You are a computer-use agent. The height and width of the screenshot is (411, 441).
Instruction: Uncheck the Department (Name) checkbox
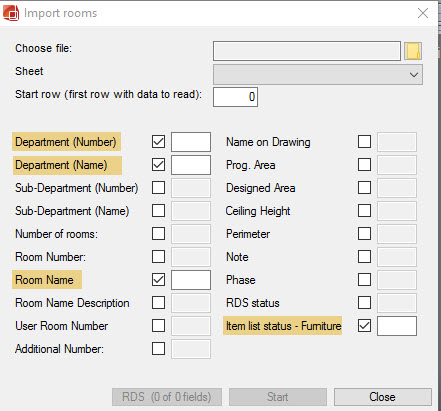(158, 165)
